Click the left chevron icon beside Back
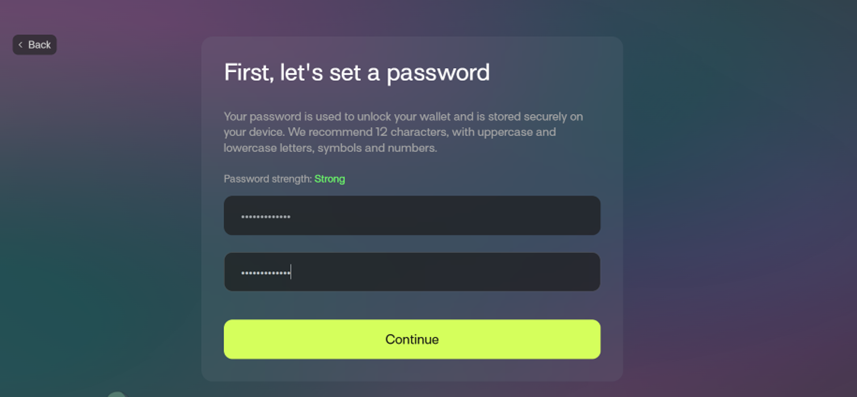The height and width of the screenshot is (397, 857). (21, 45)
